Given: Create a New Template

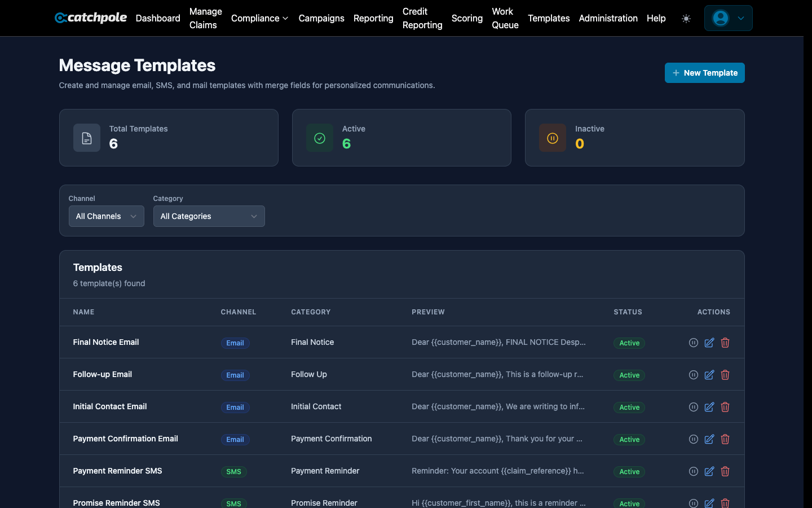Looking at the screenshot, I should pos(704,73).
